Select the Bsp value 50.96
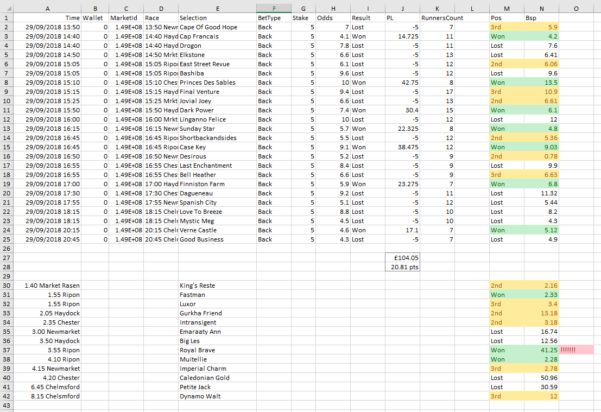The height and width of the screenshot is (412, 601). tap(541, 378)
